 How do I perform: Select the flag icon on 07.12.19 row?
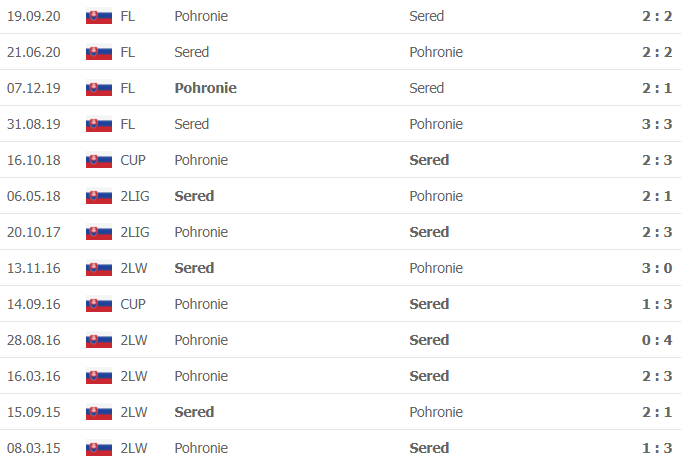click(x=98, y=88)
